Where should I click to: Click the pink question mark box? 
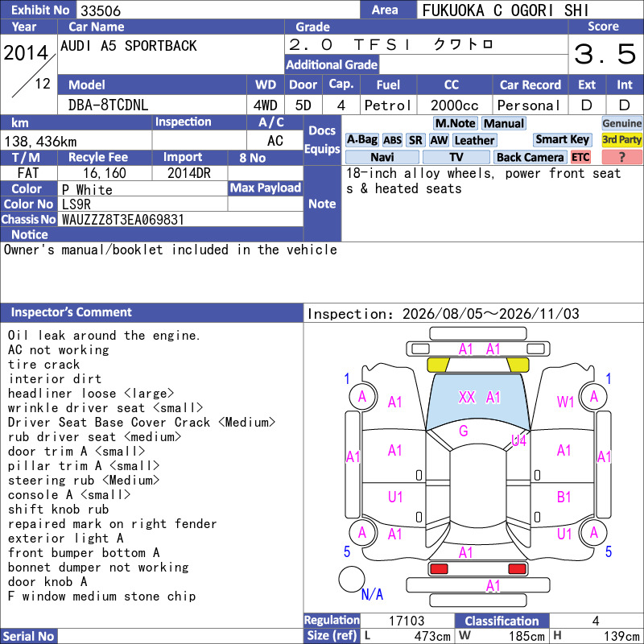(x=621, y=157)
